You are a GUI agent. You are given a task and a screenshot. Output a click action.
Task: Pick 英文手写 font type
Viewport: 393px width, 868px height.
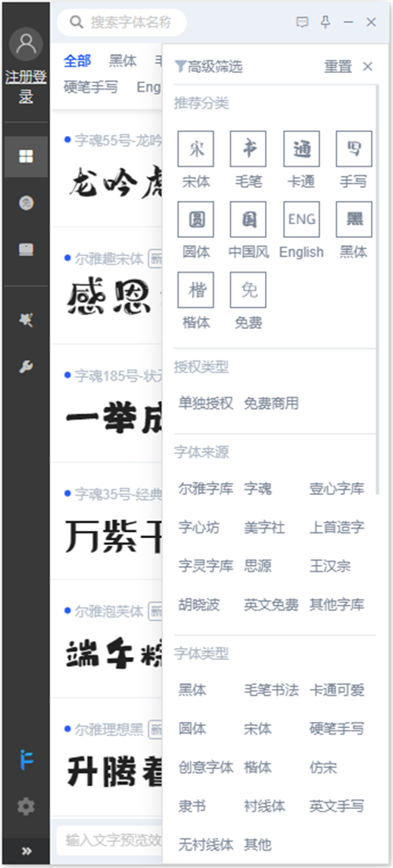coord(337,806)
